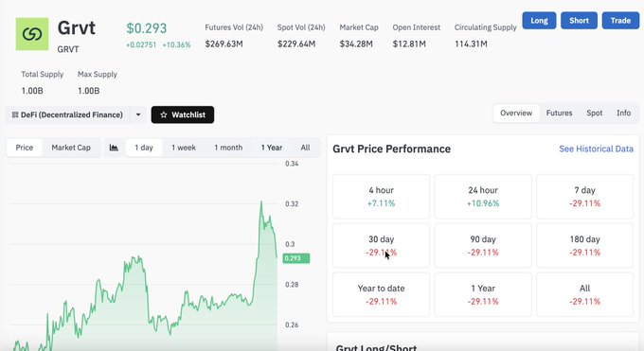Click Market Cap value $34.28M
644x351 pixels.
coord(356,44)
